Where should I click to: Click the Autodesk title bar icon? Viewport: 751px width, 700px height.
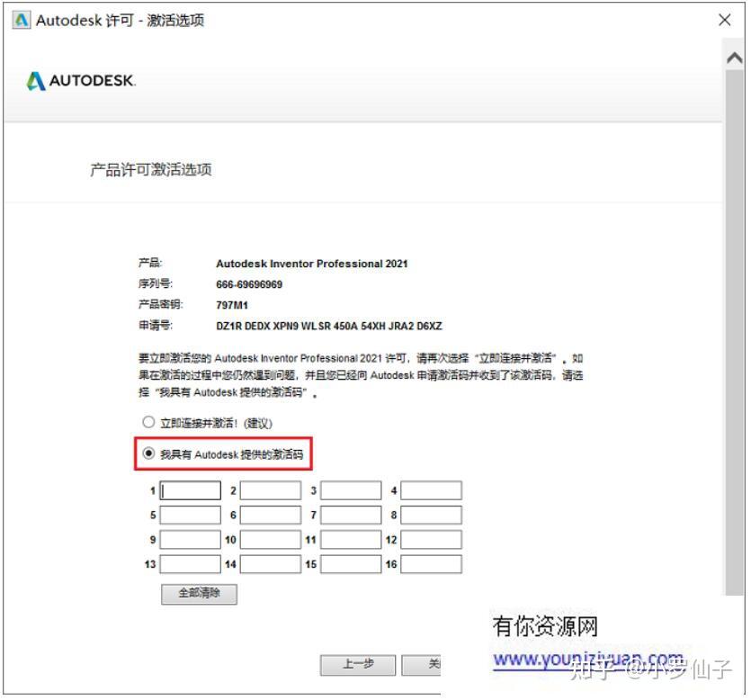click(x=22, y=20)
